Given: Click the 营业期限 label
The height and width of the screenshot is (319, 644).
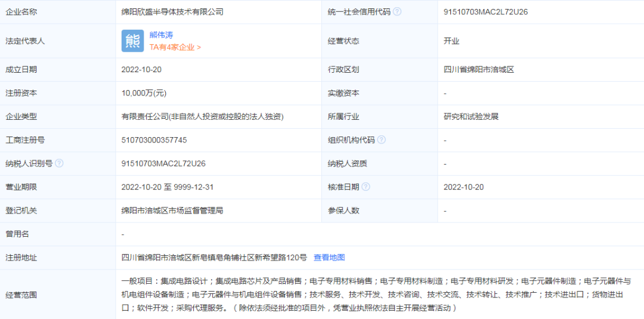Looking at the screenshot, I should (x=21, y=187).
